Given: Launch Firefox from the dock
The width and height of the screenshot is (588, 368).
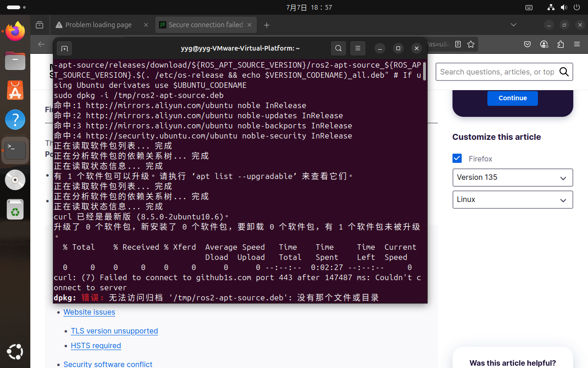Looking at the screenshot, I should pyautogui.click(x=15, y=31).
